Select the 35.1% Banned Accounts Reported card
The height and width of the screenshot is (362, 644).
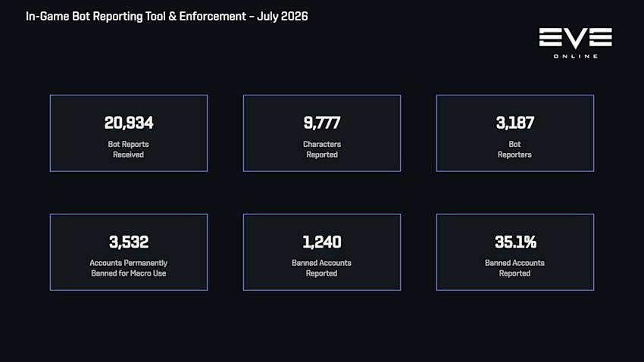515,252
